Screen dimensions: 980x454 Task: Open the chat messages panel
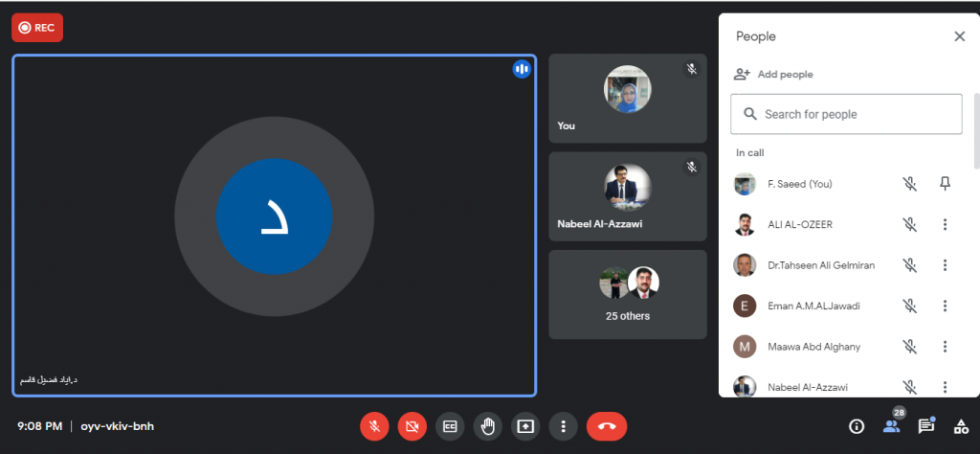(x=926, y=426)
